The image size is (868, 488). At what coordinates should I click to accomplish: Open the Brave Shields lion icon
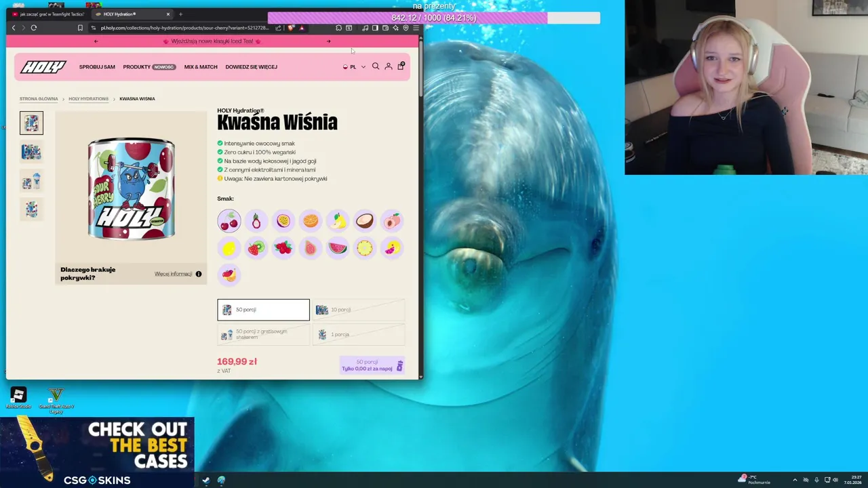[x=291, y=28]
